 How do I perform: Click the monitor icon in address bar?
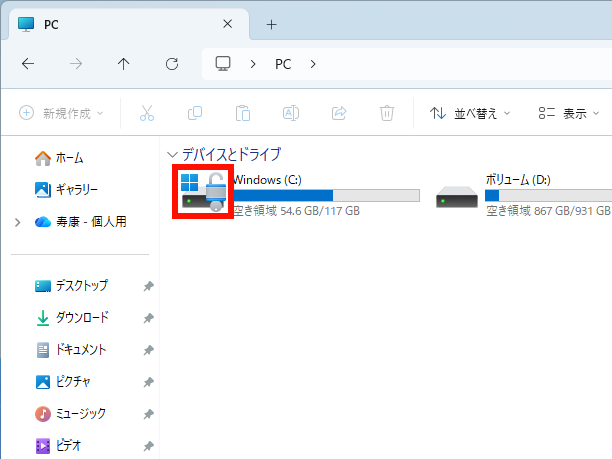click(x=223, y=64)
